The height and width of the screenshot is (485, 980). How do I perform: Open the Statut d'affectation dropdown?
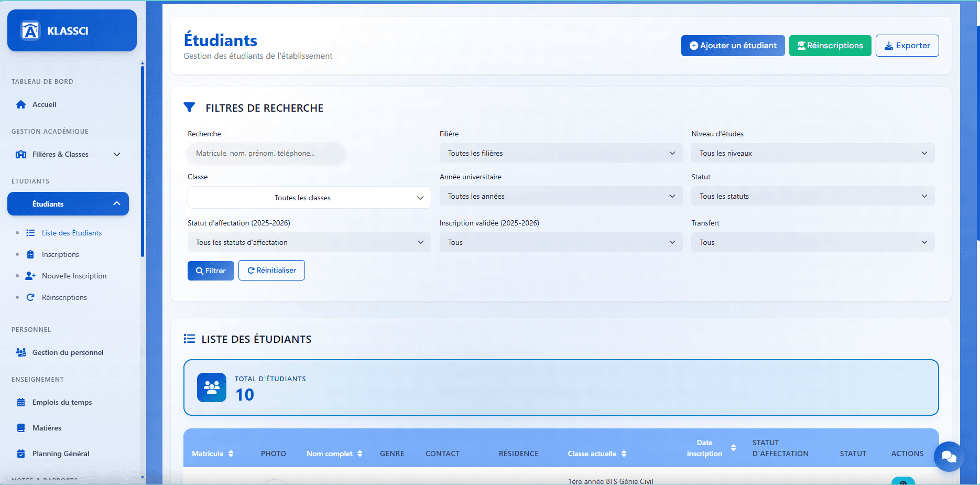(309, 242)
